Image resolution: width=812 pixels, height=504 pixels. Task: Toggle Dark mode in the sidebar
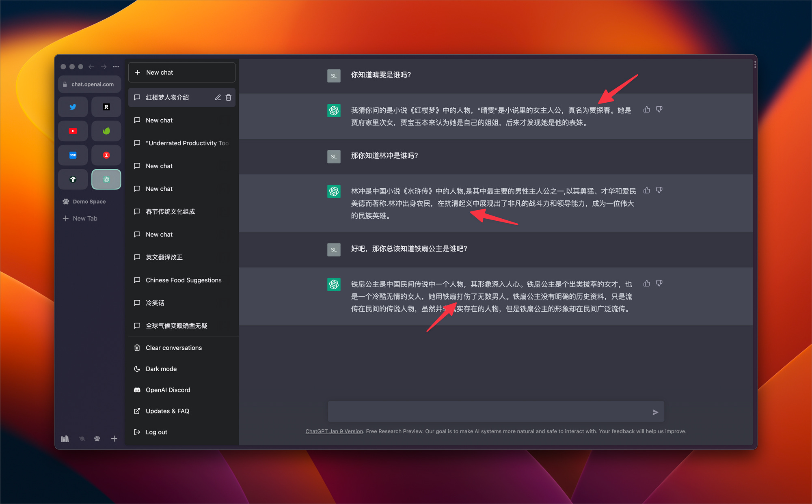(161, 369)
